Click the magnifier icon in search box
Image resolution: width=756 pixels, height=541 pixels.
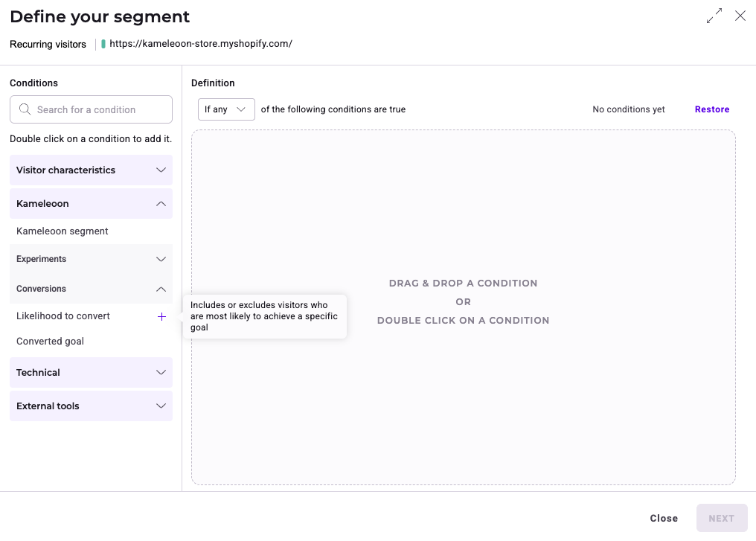click(25, 109)
